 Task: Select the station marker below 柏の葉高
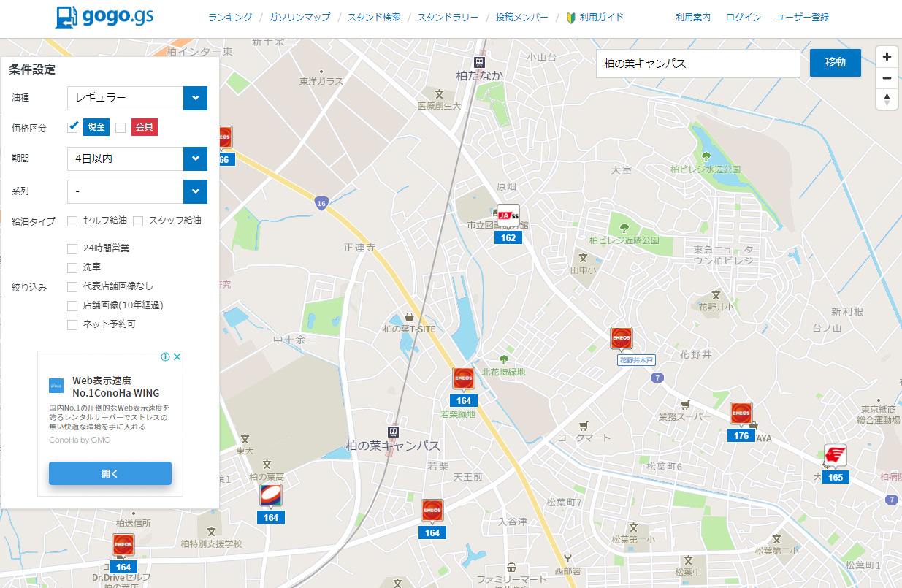click(271, 496)
